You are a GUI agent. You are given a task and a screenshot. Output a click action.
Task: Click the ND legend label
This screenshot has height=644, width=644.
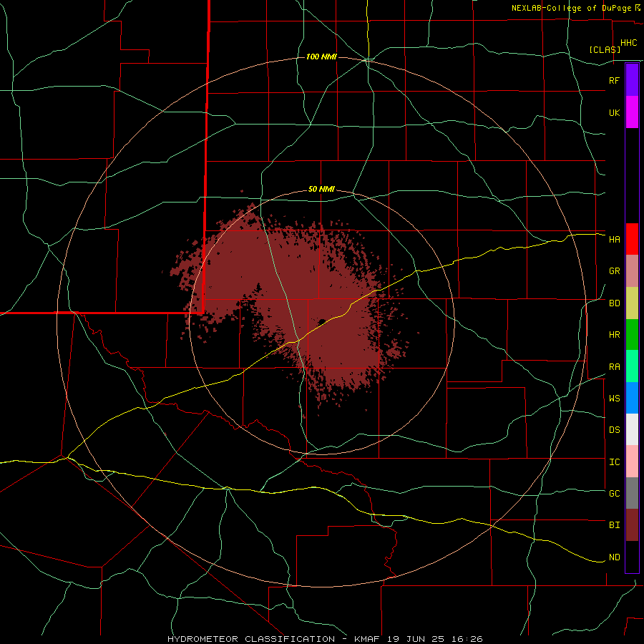pyautogui.click(x=614, y=557)
